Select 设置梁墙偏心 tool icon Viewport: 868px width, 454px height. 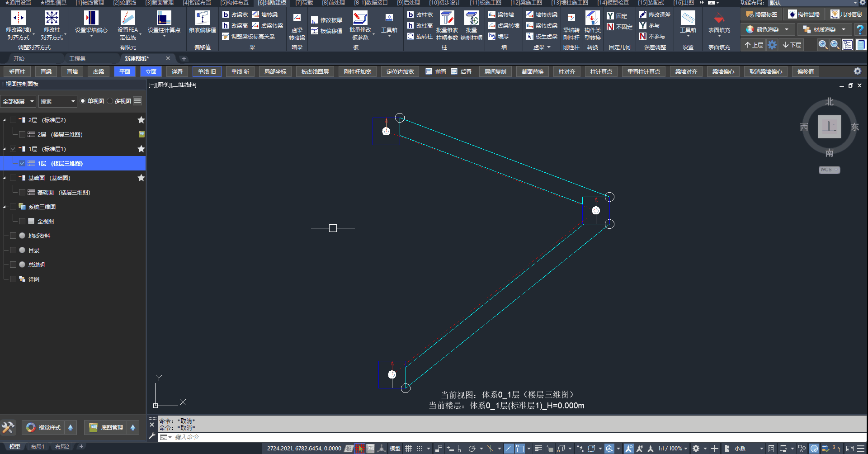(x=91, y=18)
